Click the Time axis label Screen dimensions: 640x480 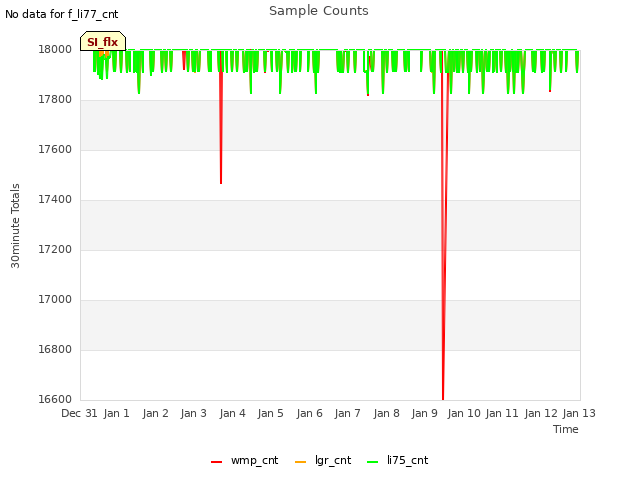[566, 429]
